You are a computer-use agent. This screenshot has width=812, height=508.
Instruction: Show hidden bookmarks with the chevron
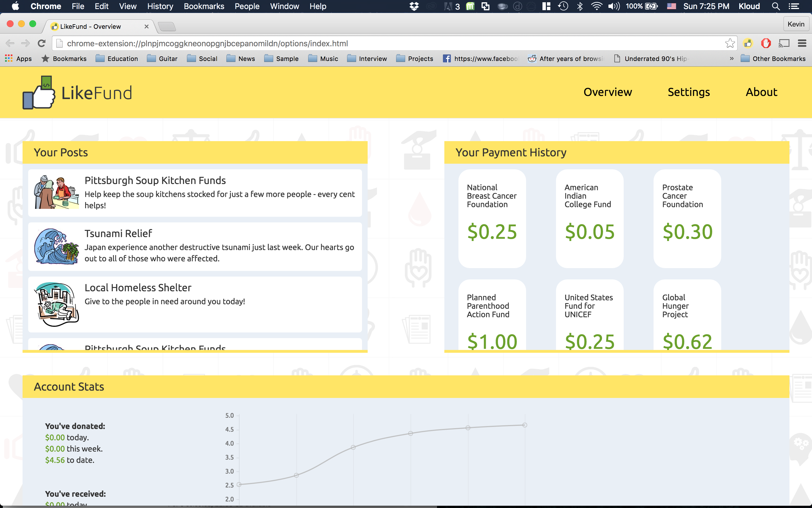coord(731,59)
